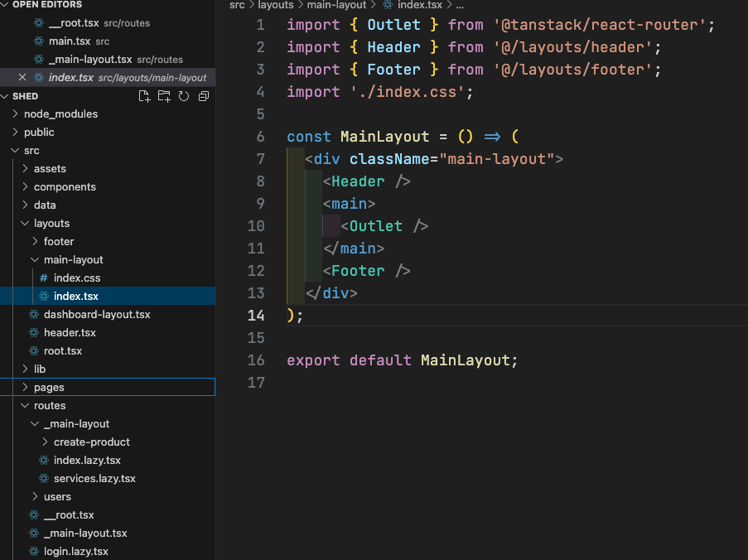Collapse the src folder
The height and width of the screenshot is (560, 748).
coord(15,150)
